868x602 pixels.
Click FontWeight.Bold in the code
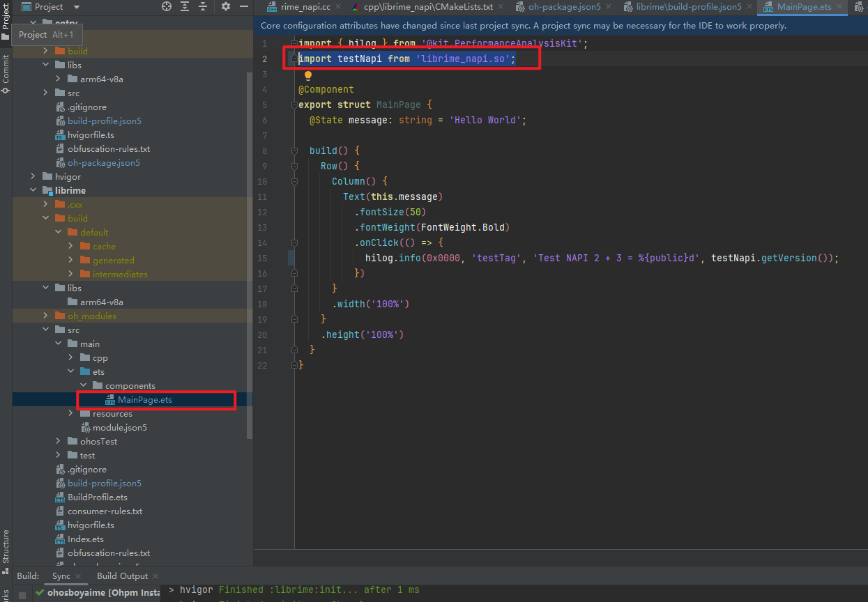click(x=466, y=228)
